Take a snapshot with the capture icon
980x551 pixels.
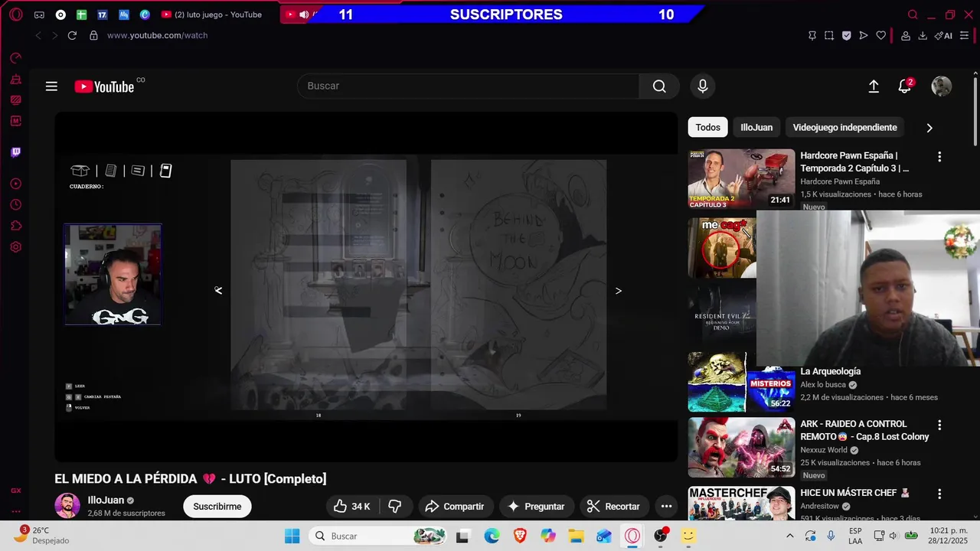829,35
